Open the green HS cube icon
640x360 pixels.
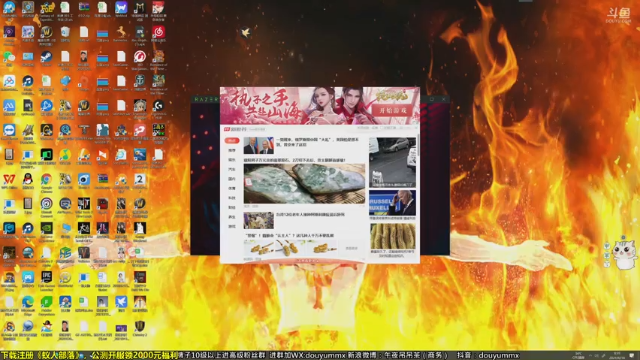point(65,253)
